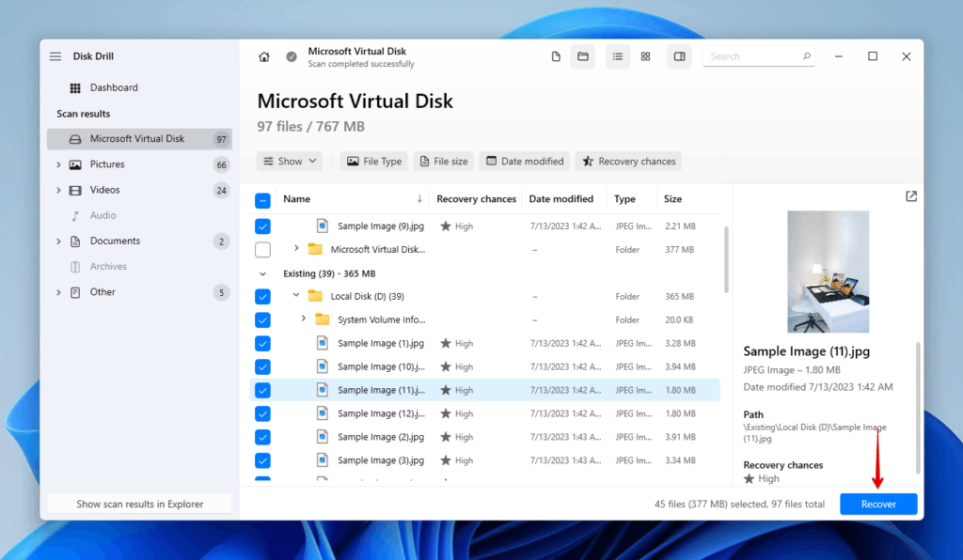This screenshot has width=963, height=560.
Task: Uncheck Sample Image (9).jpg
Action: pyautogui.click(x=262, y=226)
